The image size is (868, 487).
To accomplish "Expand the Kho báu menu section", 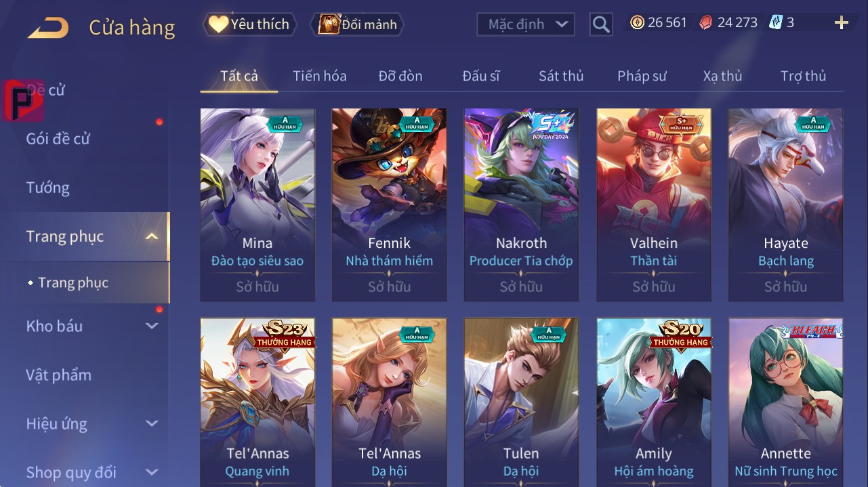I will pyautogui.click(x=152, y=326).
